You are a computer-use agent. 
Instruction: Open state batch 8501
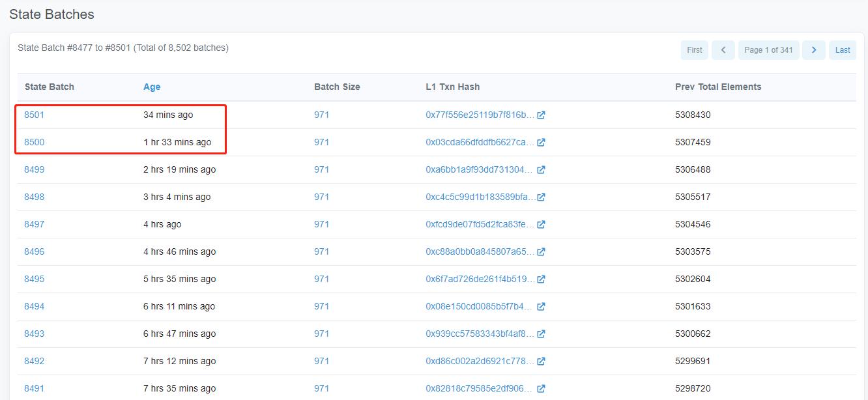34,115
